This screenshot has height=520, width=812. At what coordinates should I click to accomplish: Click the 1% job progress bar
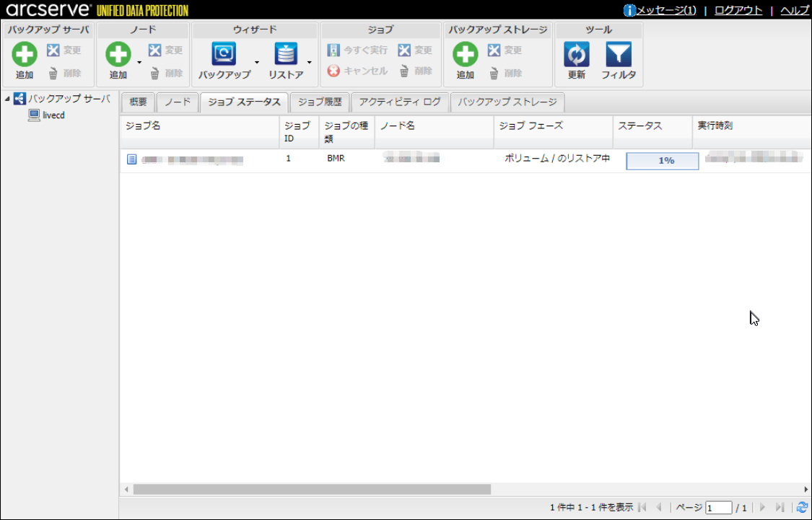tap(662, 161)
